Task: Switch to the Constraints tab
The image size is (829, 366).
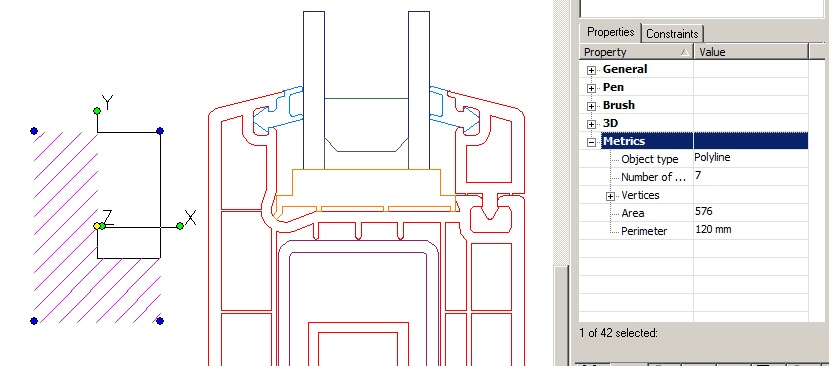Action: [672, 34]
